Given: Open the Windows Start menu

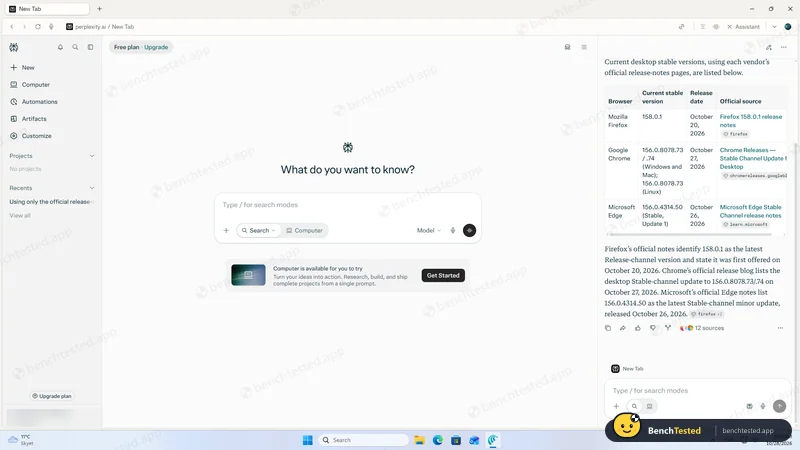Looking at the screenshot, I should point(308,440).
